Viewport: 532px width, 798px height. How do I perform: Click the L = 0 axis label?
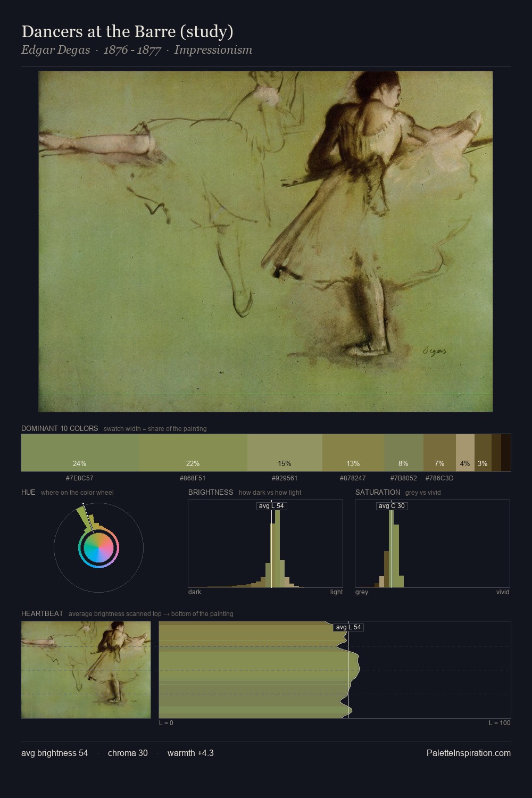point(166,723)
